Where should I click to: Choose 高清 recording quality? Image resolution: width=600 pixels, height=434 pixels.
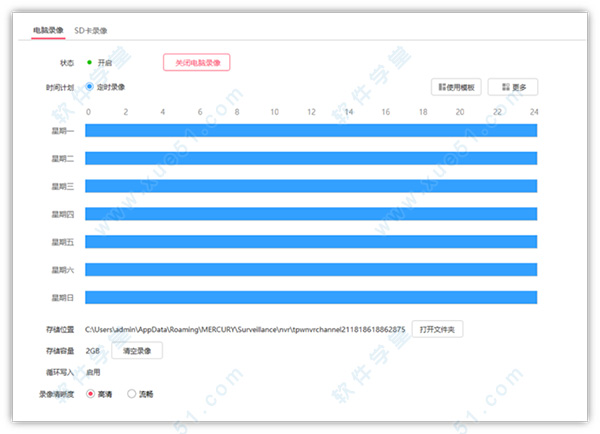pos(90,394)
